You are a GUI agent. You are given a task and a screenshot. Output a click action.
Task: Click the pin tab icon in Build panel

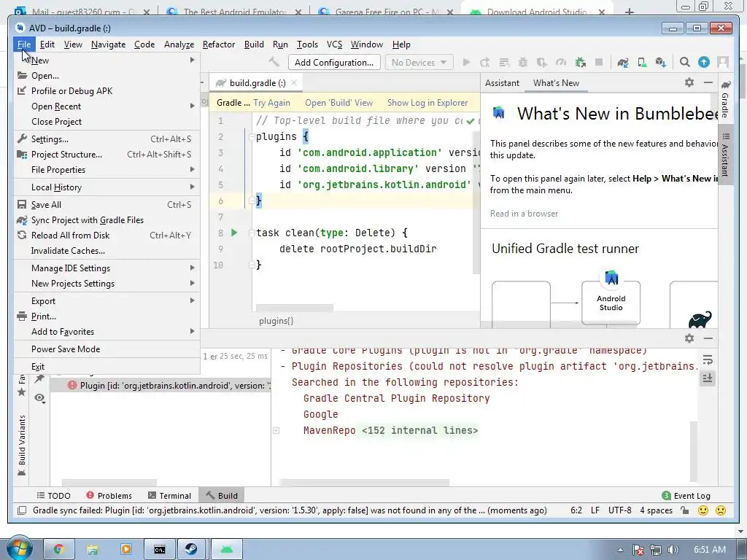pyautogui.click(x=39, y=378)
